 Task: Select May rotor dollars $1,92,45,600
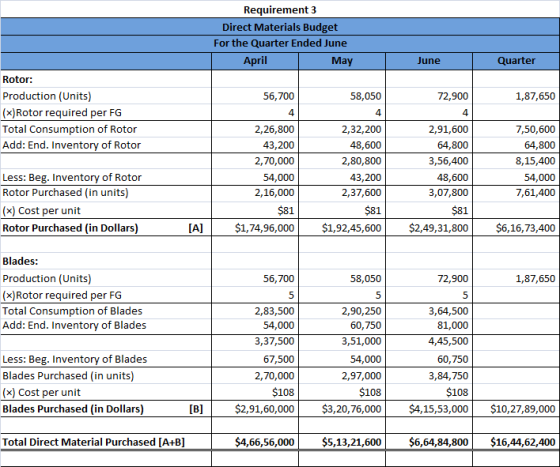tap(352, 228)
